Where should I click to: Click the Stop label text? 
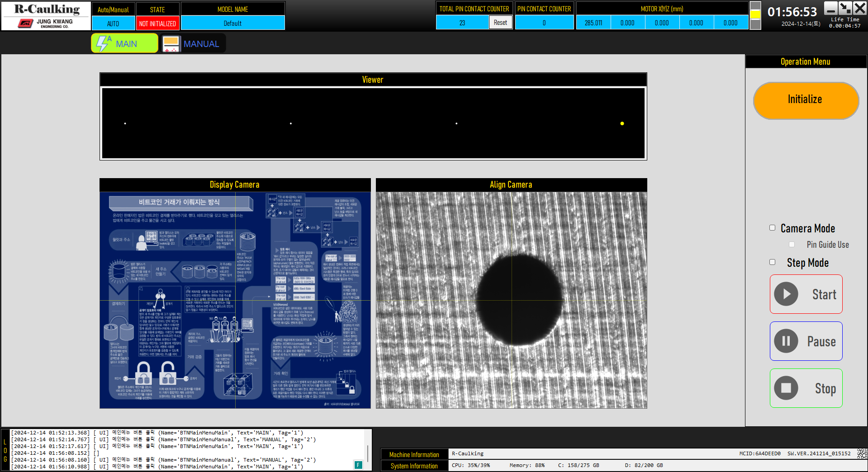825,389
